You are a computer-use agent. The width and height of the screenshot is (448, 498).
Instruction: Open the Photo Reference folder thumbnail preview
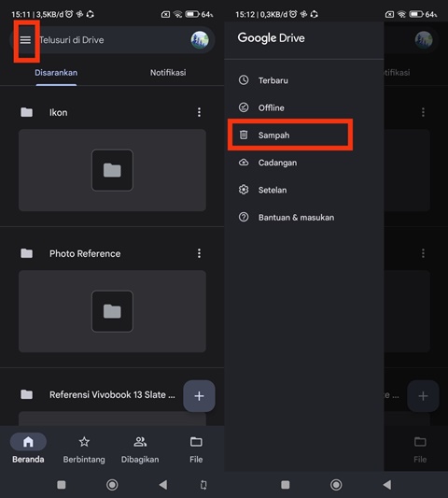pos(112,311)
